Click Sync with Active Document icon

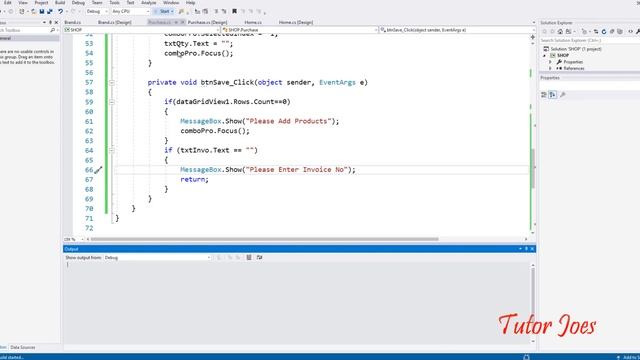pyautogui.click(x=596, y=31)
